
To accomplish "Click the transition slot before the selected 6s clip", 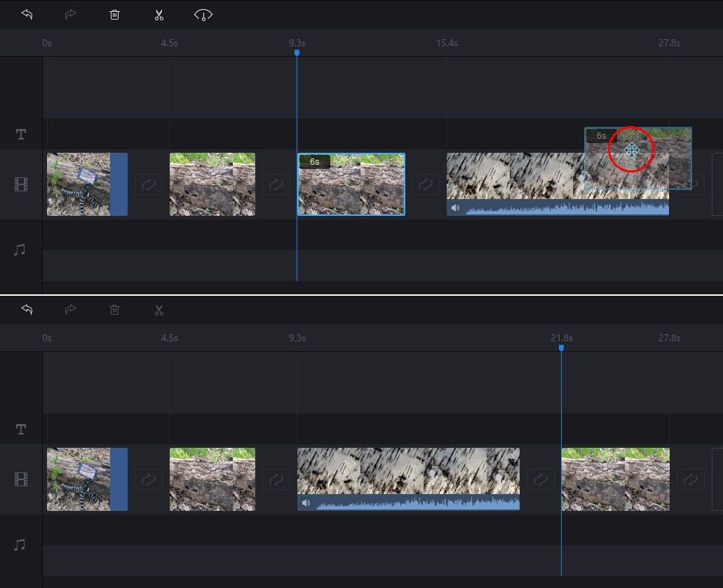I will click(276, 184).
